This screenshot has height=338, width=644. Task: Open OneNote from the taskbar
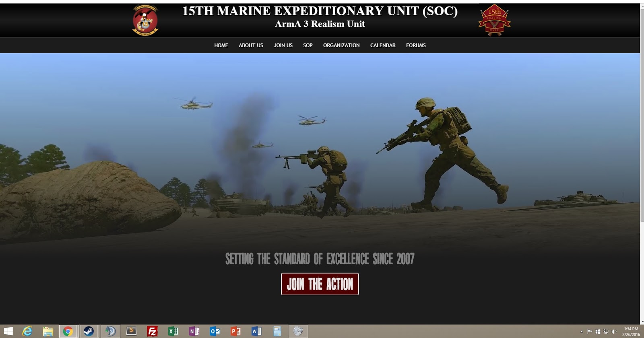[x=194, y=331]
